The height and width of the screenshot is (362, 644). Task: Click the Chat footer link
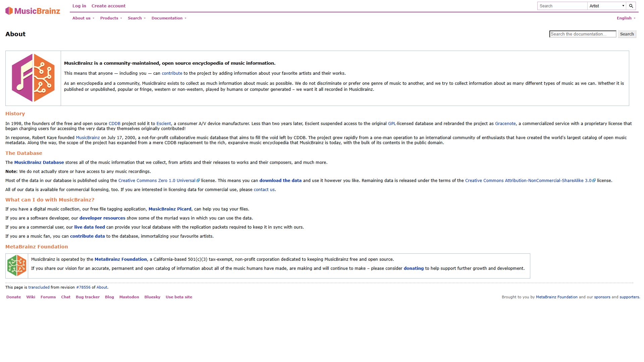click(66, 297)
